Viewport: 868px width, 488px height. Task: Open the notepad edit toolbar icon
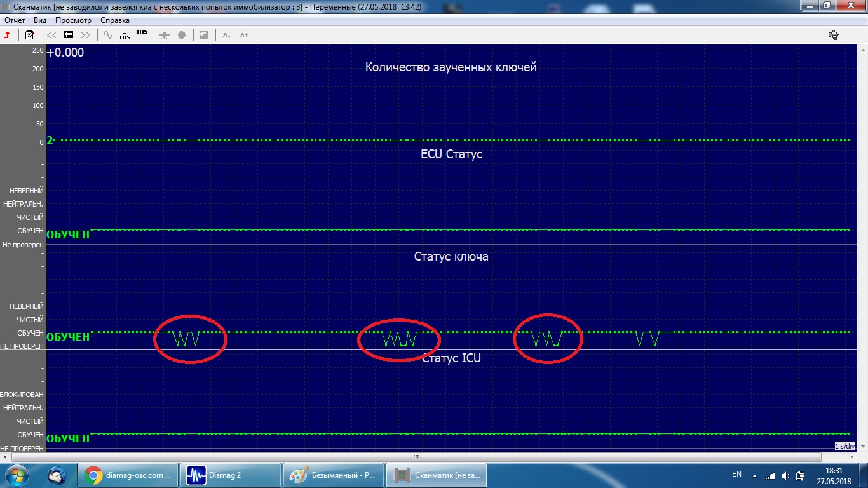pyautogui.click(x=29, y=35)
